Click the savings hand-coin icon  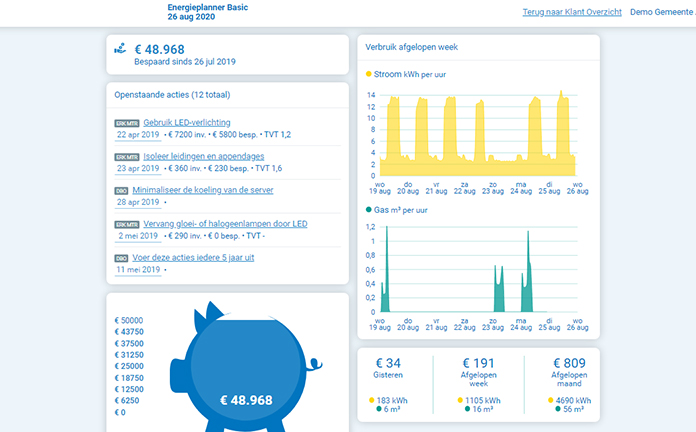pos(120,48)
